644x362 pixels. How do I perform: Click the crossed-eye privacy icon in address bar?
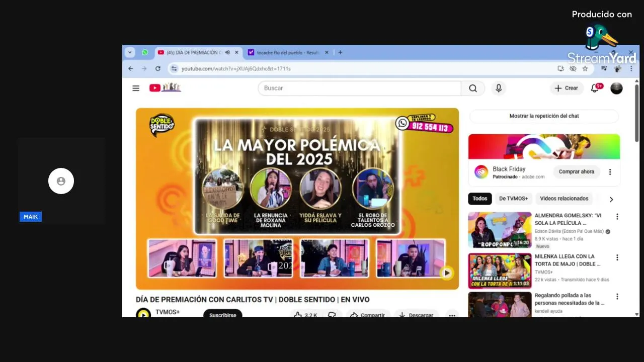pyautogui.click(x=573, y=68)
